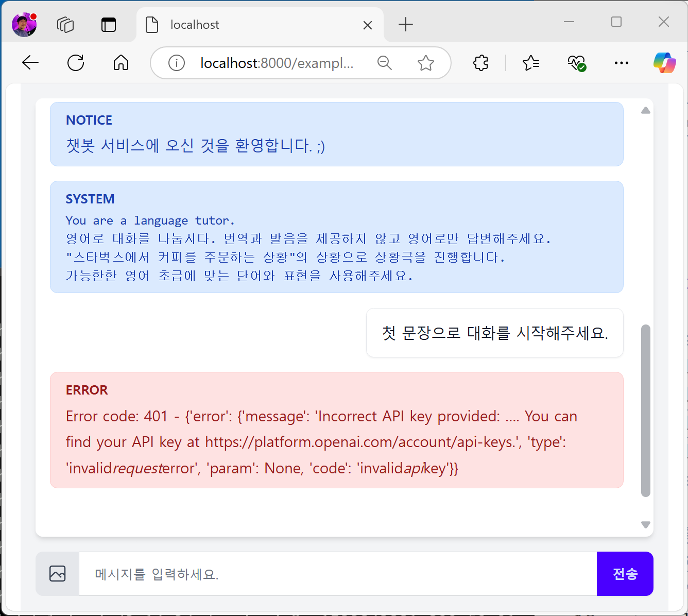Viewport: 688px width, 616px height.
Task: Click the chat scrollbar down arrow
Action: point(645,525)
